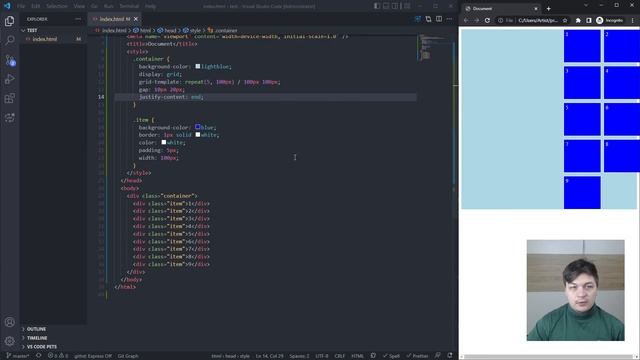The image size is (640, 360).
Task: Open the Help menu
Action: click(x=150, y=7)
